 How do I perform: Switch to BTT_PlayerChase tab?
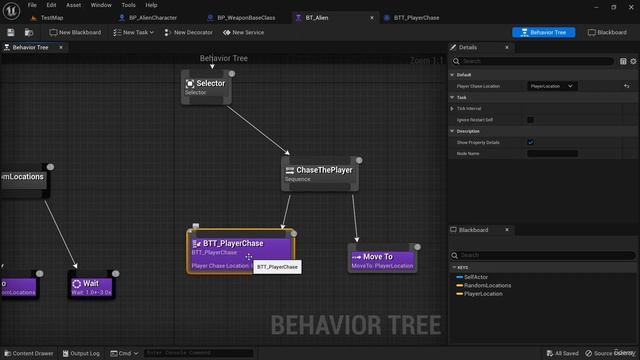click(x=416, y=18)
